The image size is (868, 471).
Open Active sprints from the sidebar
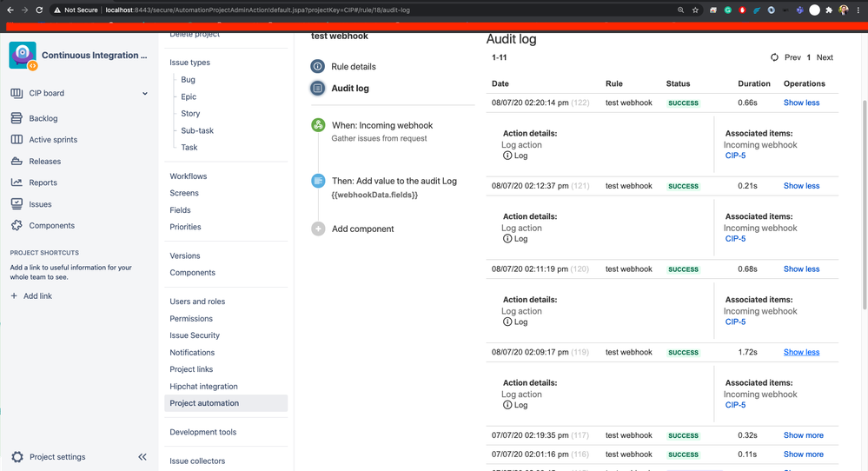[53, 140]
